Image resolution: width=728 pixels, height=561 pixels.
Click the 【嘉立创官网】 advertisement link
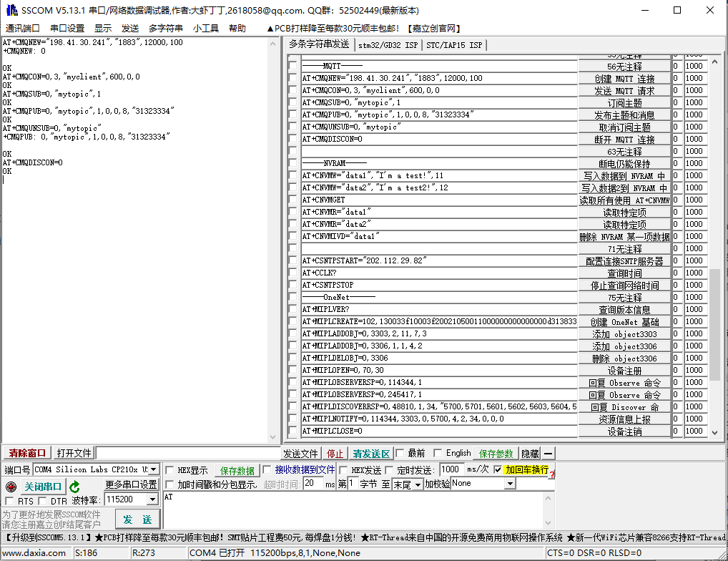point(434,29)
